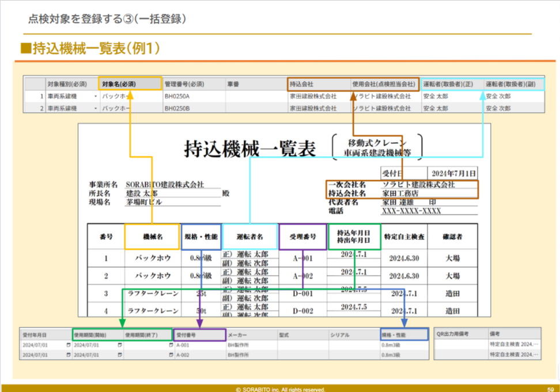Open calendar icon for 使用期間(終了) in row 1
560x392 pixels.
pyautogui.click(x=170, y=345)
